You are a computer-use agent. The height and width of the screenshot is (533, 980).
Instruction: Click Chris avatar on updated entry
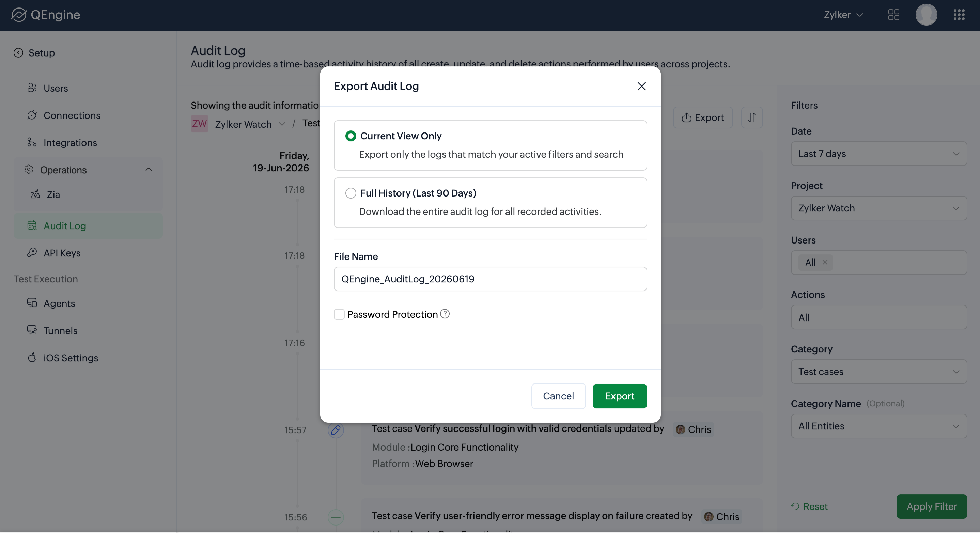point(680,429)
